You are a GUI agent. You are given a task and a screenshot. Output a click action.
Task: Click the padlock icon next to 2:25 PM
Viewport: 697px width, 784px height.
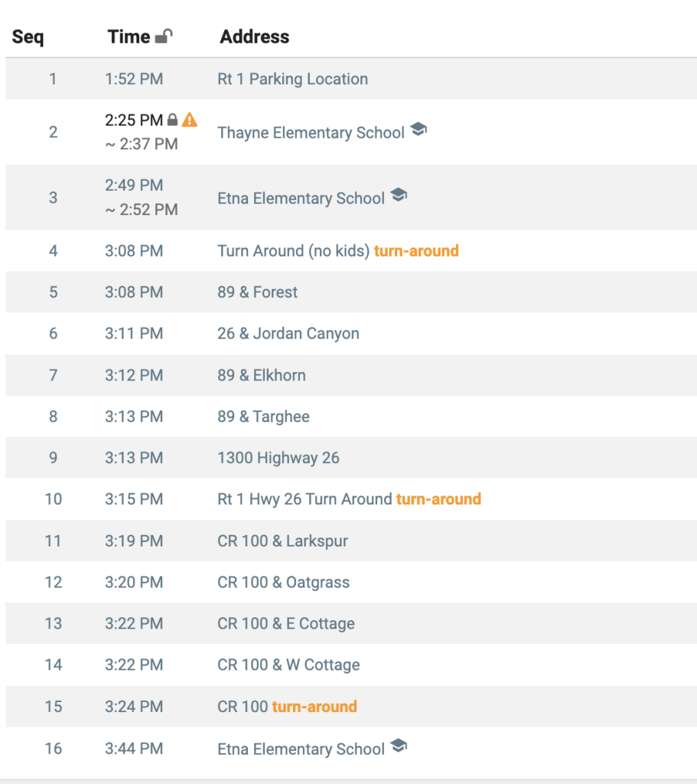pos(172,119)
